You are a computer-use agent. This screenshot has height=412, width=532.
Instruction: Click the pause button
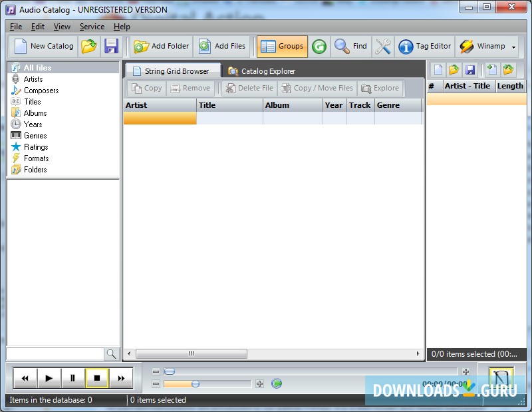[72, 378]
